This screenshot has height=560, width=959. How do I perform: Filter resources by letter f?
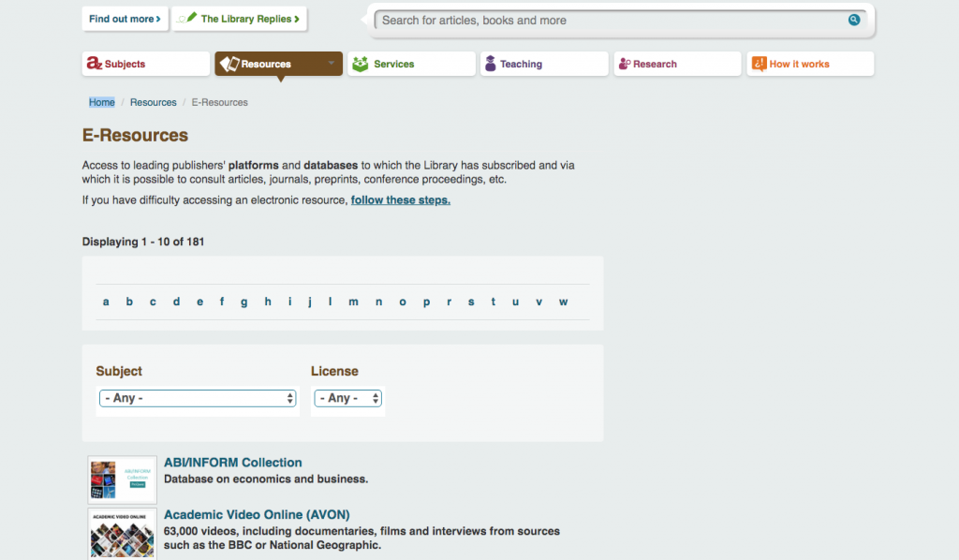tap(222, 302)
